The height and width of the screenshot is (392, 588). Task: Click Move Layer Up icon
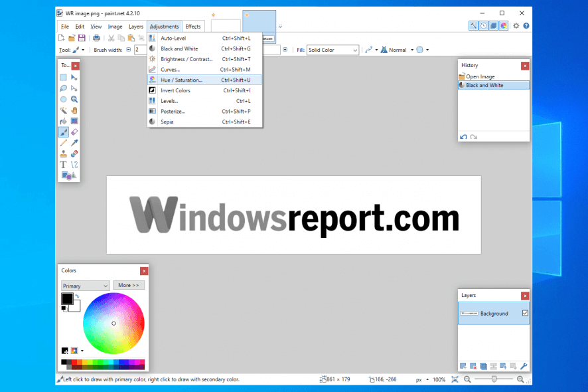[503, 366]
